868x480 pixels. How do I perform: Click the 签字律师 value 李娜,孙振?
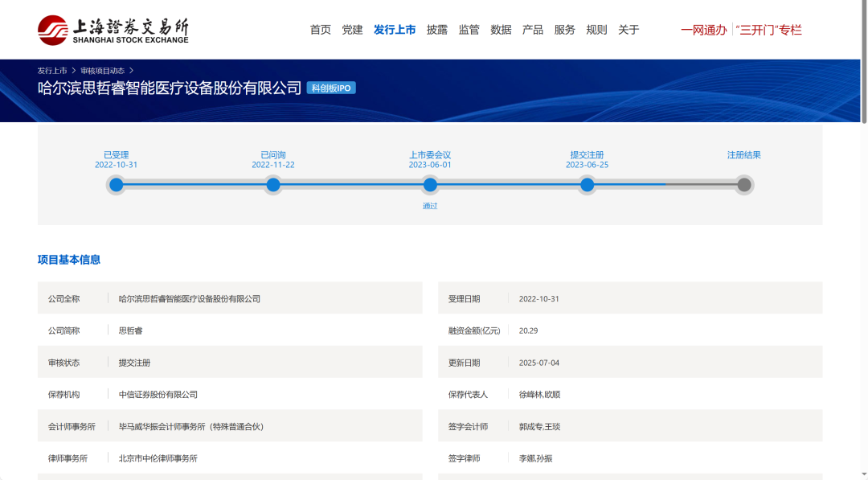(x=536, y=458)
